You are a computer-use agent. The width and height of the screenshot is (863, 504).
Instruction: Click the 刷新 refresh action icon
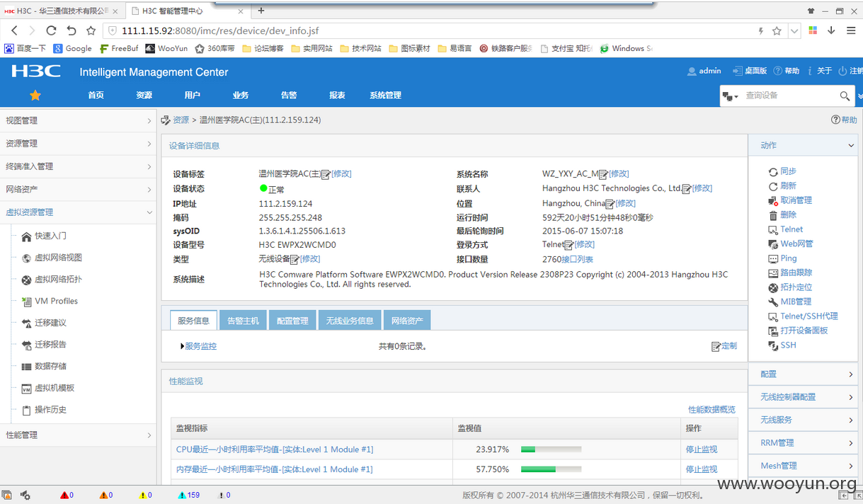tap(773, 186)
